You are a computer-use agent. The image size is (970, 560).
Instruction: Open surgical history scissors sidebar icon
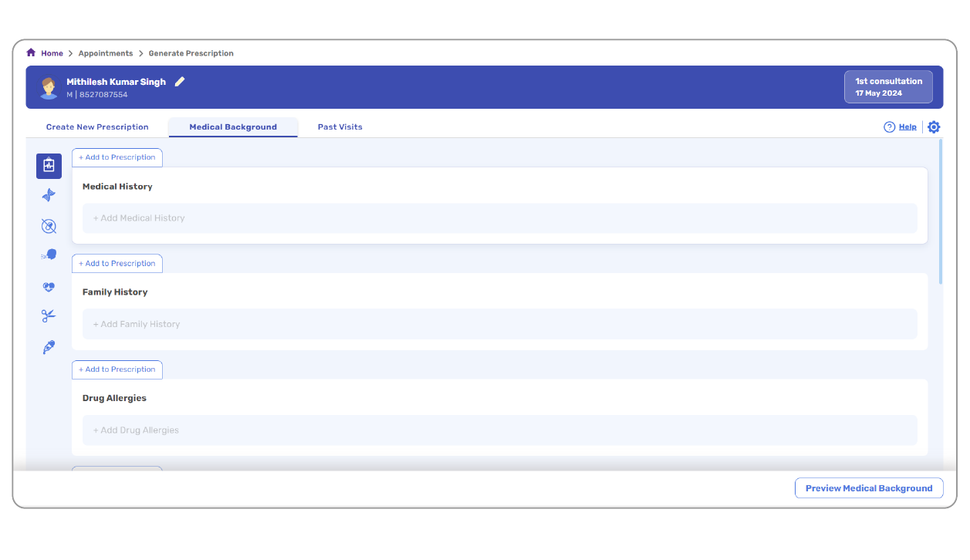[49, 315]
